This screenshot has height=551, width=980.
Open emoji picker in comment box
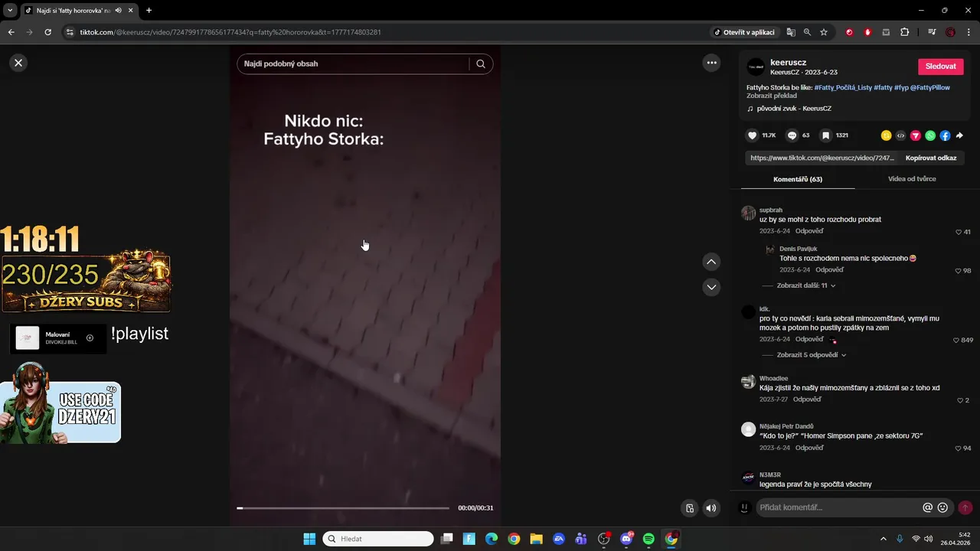942,507
